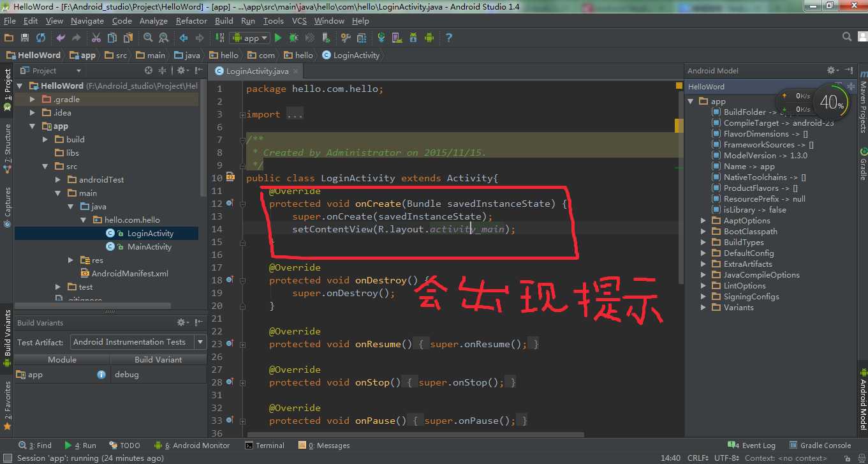Click Scroll from Source icon in Project panel
Screen dimensions: 868x464
click(149, 71)
